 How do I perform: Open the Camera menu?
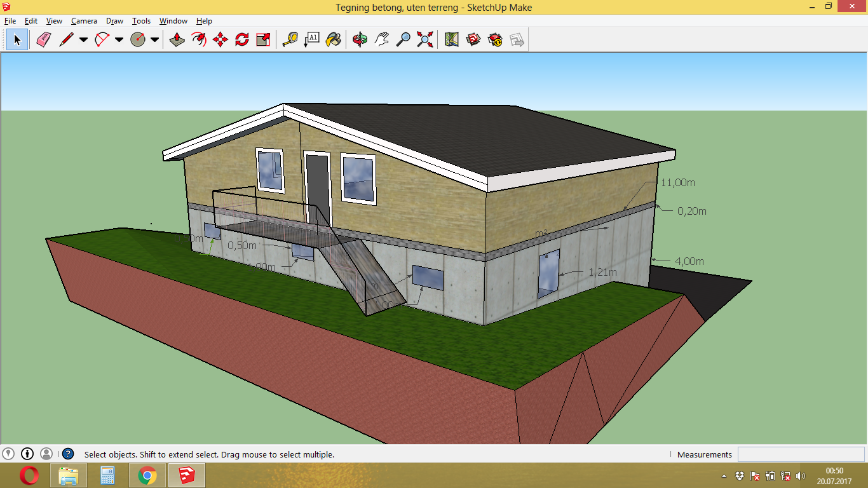pyautogui.click(x=84, y=21)
